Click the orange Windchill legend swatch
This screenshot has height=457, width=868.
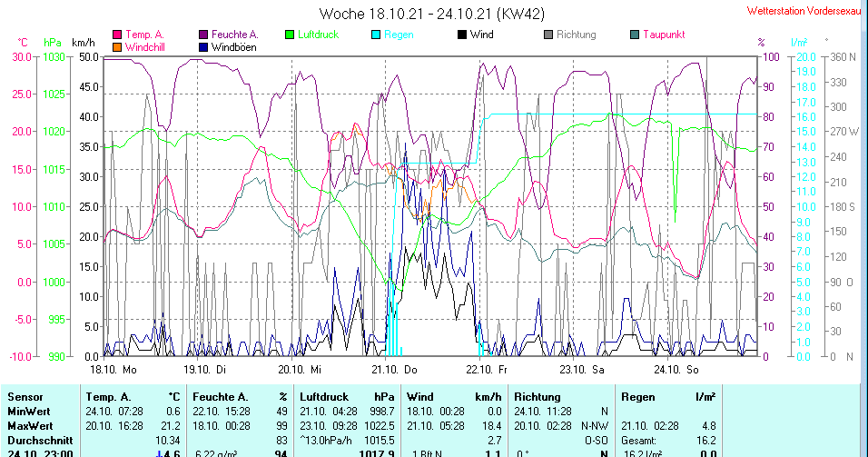pyautogui.click(x=117, y=46)
